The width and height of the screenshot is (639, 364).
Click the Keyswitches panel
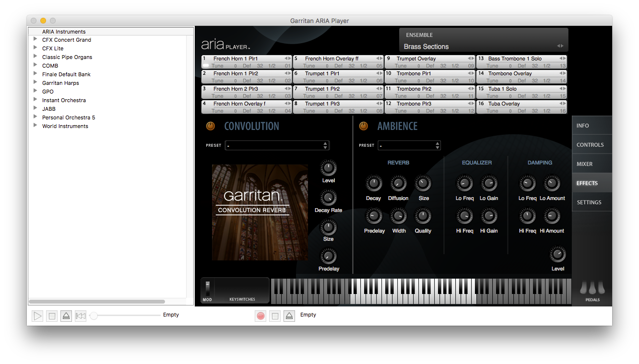(x=242, y=290)
